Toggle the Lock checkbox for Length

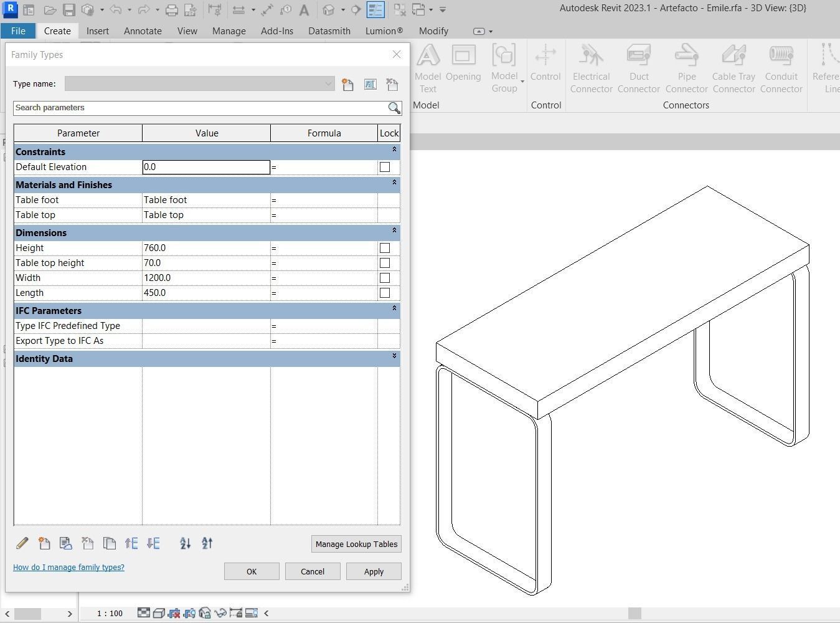pos(385,293)
